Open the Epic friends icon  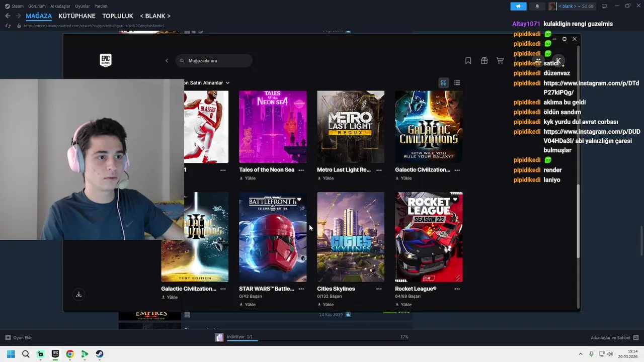538,61
